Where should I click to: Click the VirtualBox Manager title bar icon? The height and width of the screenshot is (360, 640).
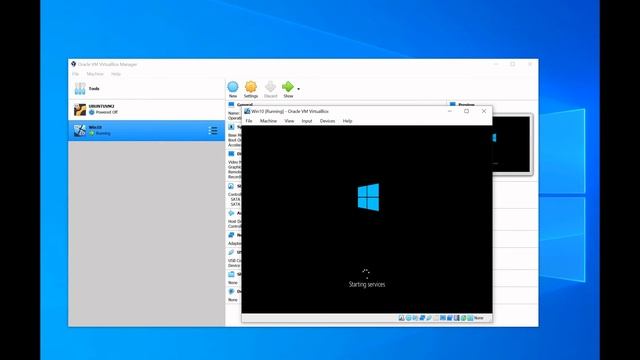pyautogui.click(x=73, y=64)
